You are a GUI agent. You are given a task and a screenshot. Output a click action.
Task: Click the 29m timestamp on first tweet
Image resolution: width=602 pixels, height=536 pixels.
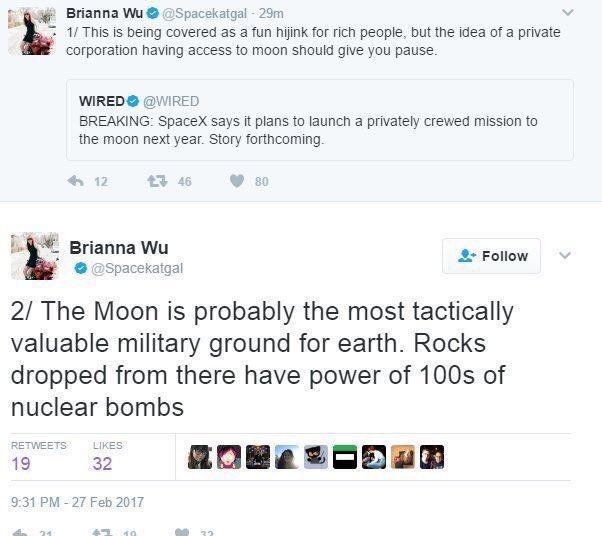click(271, 13)
